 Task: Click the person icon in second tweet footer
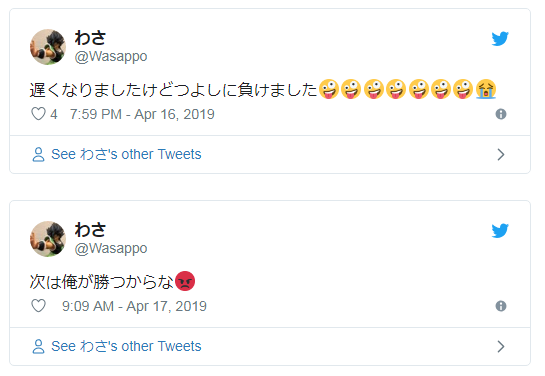[x=38, y=346]
